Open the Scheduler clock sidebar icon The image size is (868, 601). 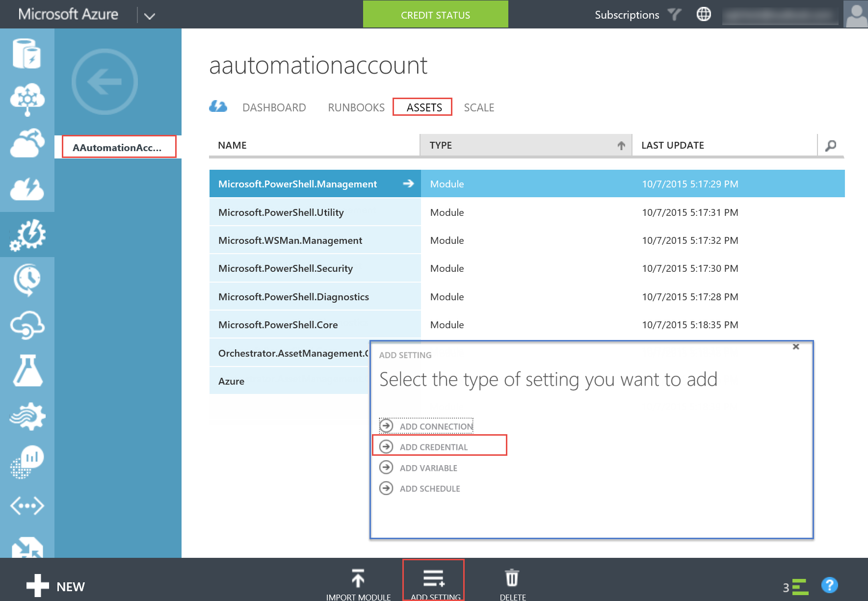click(27, 280)
